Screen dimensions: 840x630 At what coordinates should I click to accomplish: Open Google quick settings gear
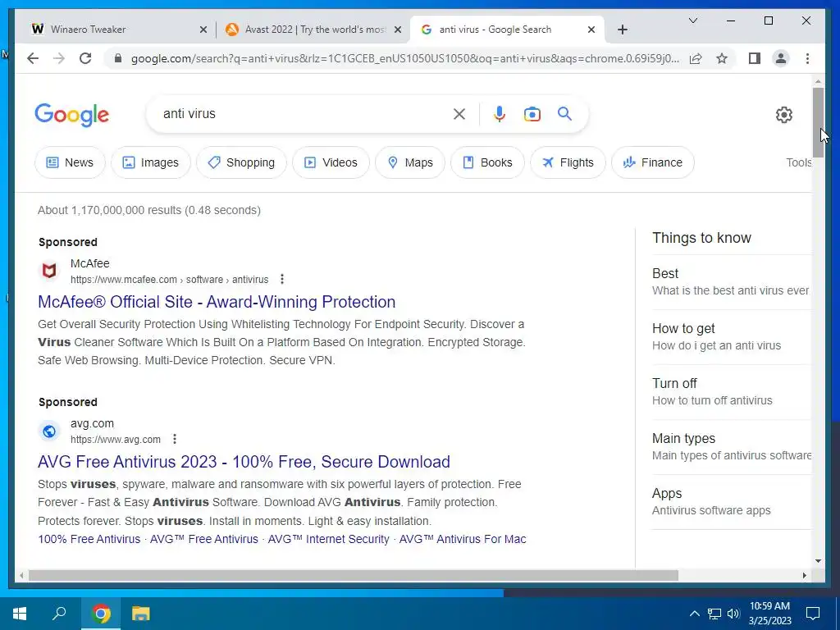click(x=783, y=115)
